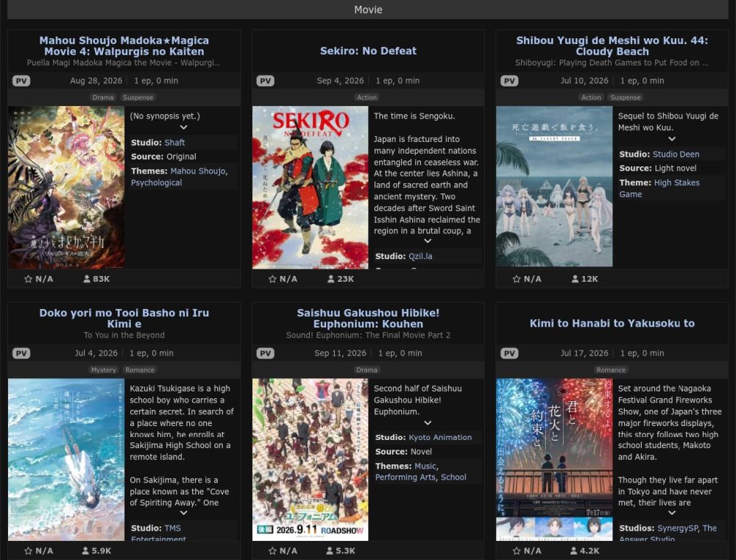This screenshot has width=736, height=560.
Task: View the Euphonium 2026.9.11 Roadshow poster
Action: (311, 459)
